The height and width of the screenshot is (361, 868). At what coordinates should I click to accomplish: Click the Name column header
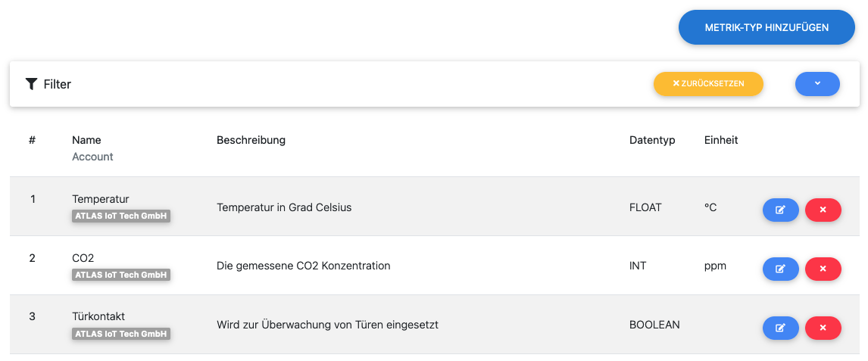coord(86,140)
